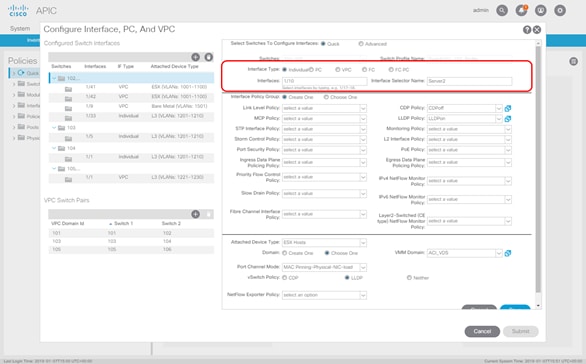Image resolution: width=586 pixels, height=364 pixels.
Task: Select Quick switch configuration mode
Action: [323, 44]
